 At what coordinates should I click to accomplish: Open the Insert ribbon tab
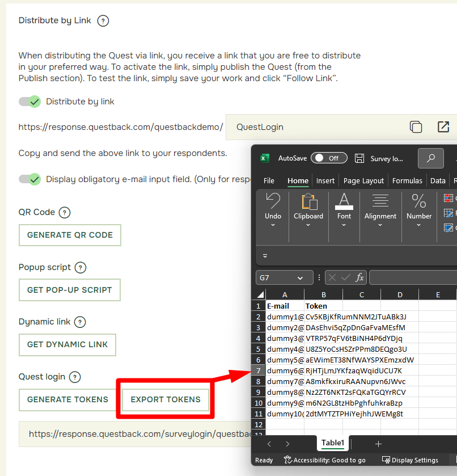point(325,181)
